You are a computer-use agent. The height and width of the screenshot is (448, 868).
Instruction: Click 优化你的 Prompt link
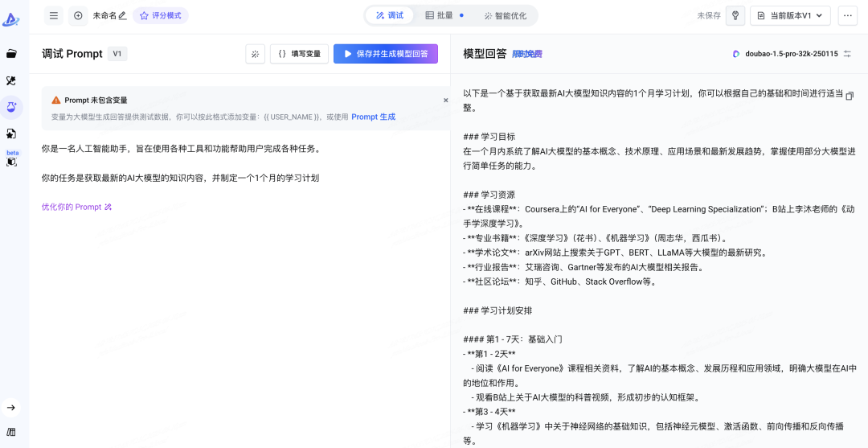tap(77, 207)
